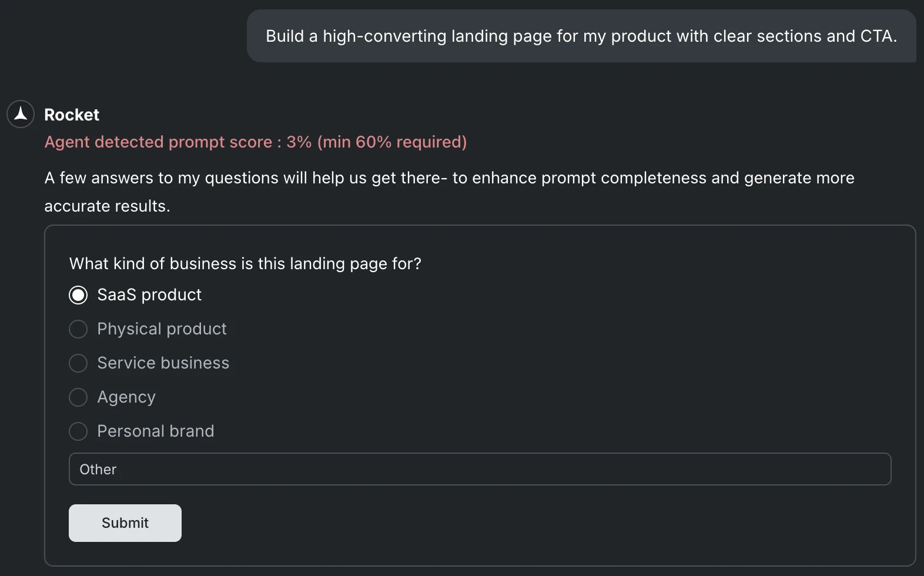The image size is (924, 576).
Task: Click the prompt score warning message
Action: [256, 142]
